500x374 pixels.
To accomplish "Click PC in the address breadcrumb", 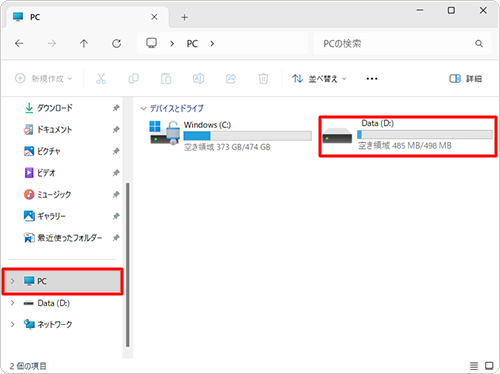I will pos(192,44).
